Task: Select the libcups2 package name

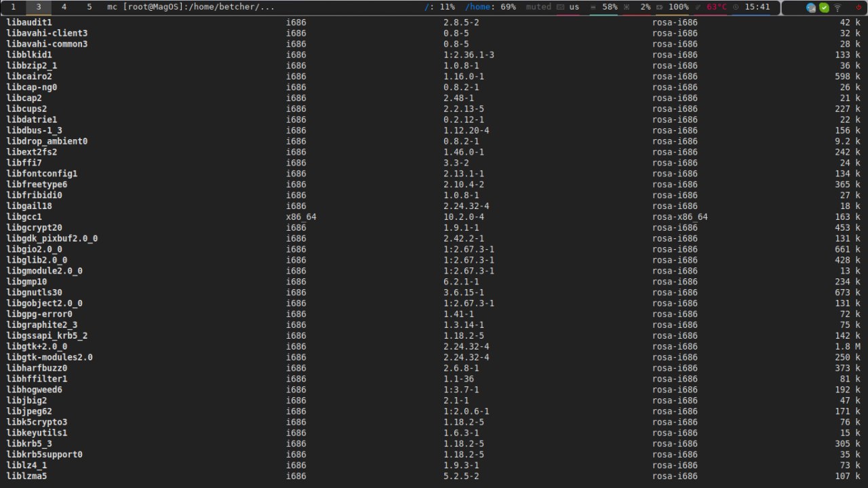Action: [x=26, y=109]
